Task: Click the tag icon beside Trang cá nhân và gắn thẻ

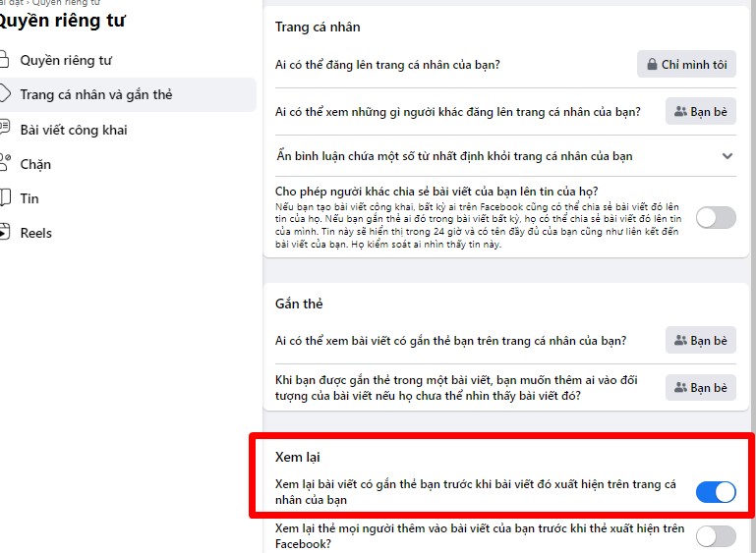Action: tap(4, 94)
